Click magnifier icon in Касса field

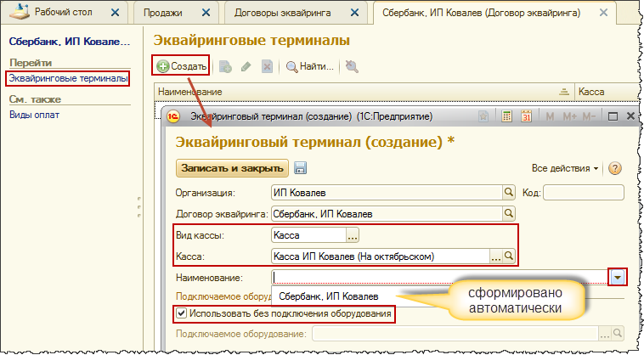coord(508,256)
